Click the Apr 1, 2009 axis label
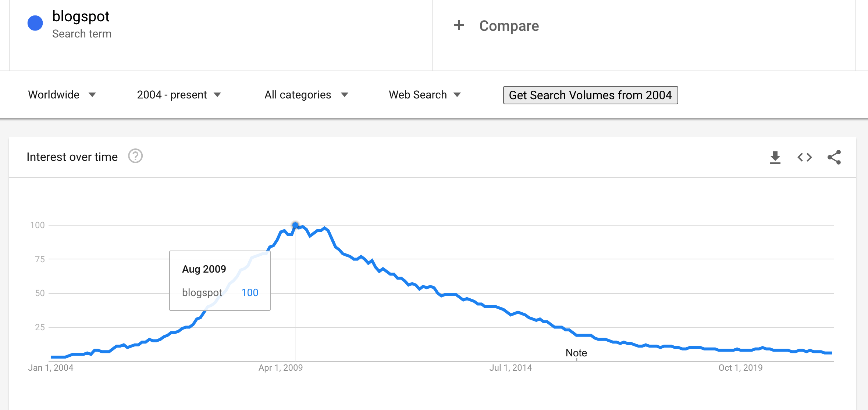 (x=281, y=368)
